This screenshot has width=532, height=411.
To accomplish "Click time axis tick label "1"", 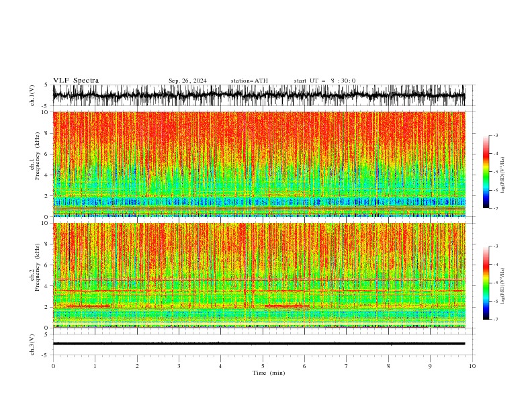I will click(95, 366).
